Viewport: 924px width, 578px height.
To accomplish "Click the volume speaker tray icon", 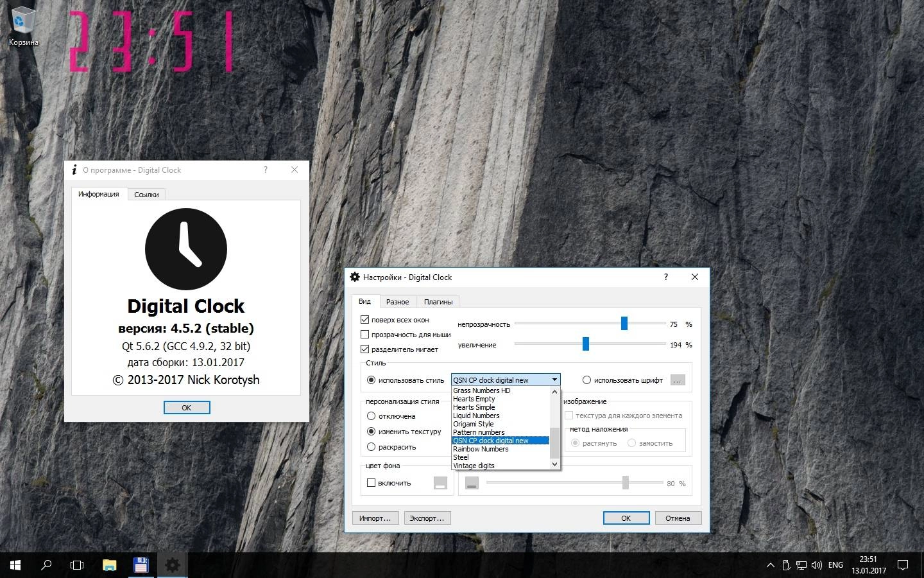I will [x=817, y=565].
